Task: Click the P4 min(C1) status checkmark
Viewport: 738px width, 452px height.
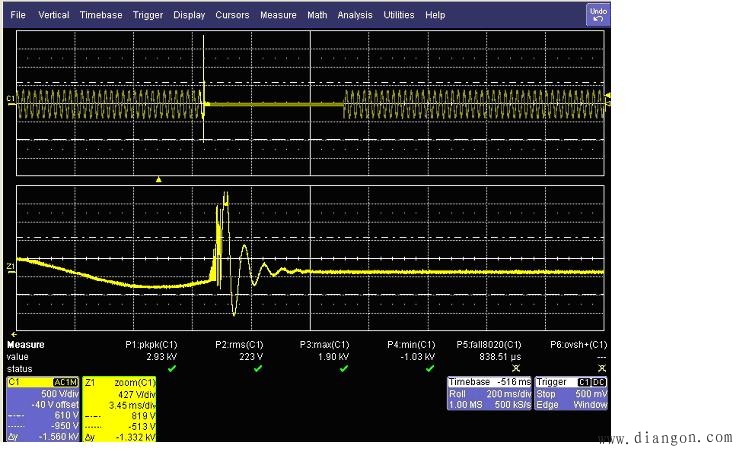Action: [x=430, y=367]
